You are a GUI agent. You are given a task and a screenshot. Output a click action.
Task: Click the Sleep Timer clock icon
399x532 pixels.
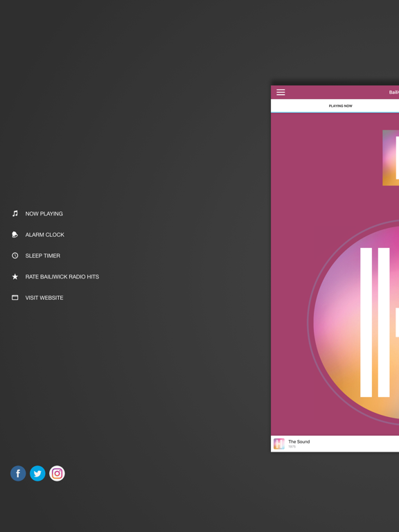(15, 256)
